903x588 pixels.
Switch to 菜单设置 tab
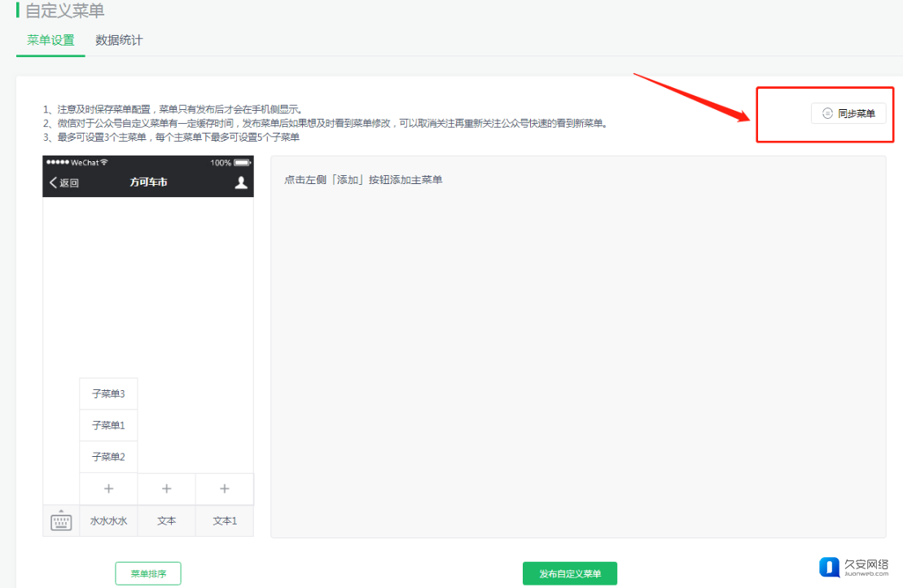[x=50, y=41]
